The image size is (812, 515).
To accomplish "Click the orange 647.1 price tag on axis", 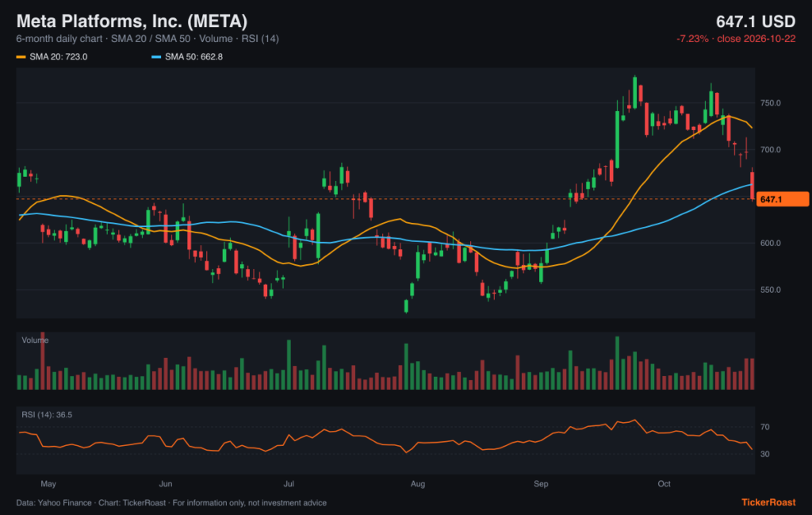I will 782,199.
